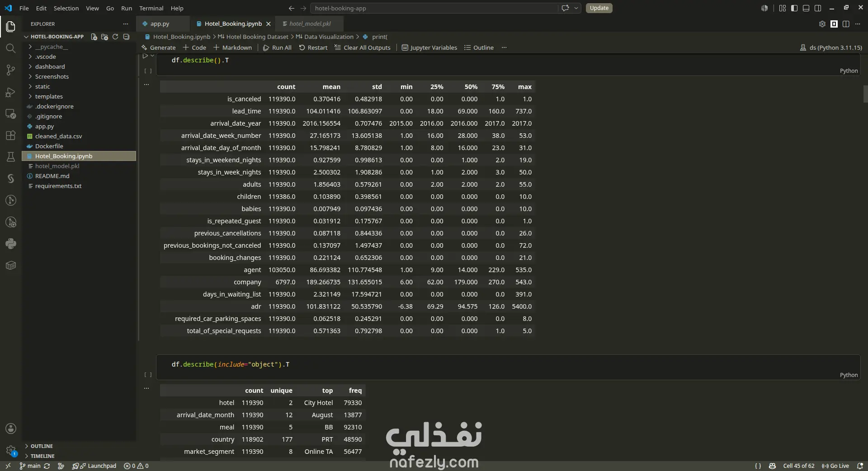This screenshot has width=868, height=471.
Task: Expand the dashboard folder
Action: coord(79,66)
